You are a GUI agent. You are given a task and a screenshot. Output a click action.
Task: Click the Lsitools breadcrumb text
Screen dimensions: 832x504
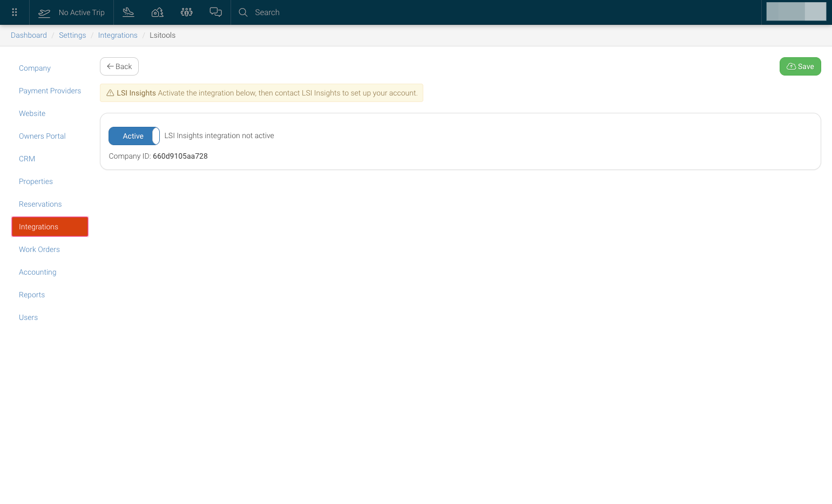coord(163,35)
